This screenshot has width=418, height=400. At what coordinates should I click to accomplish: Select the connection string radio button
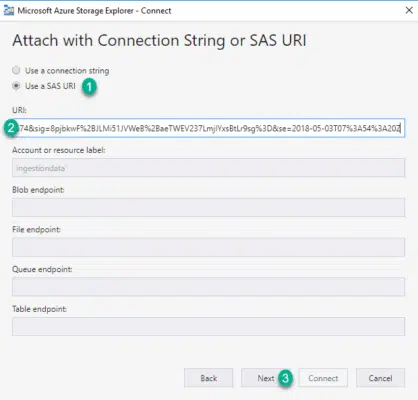pos(16,70)
